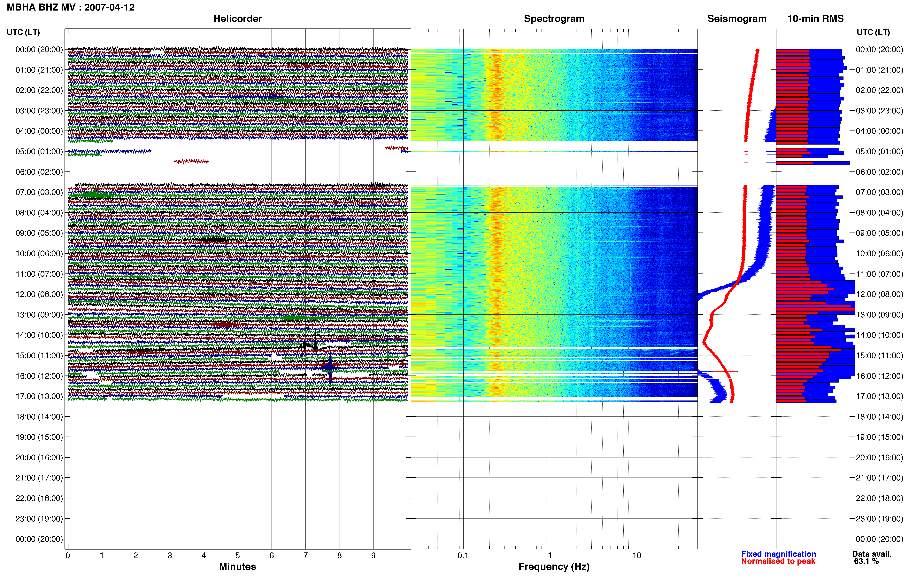Select the Helicorder panel heading

(237, 19)
